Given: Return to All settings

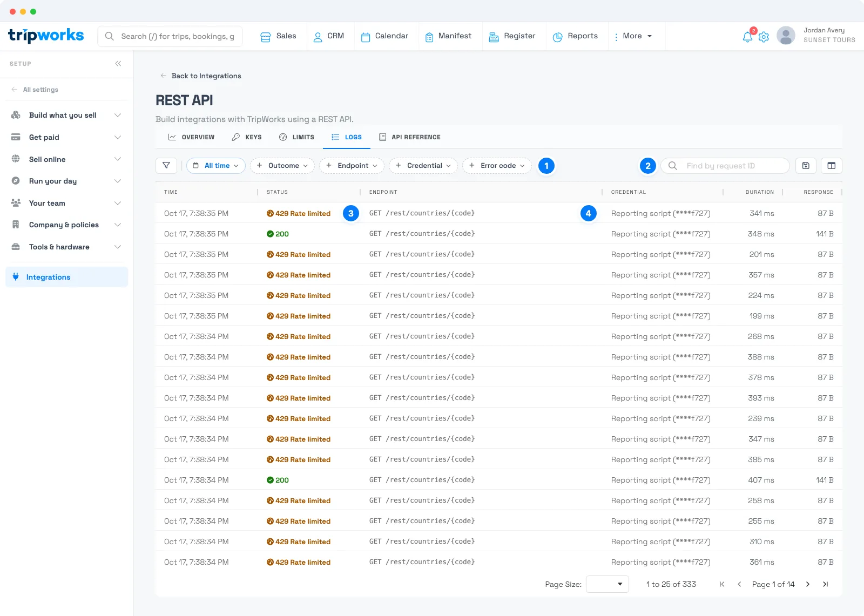Looking at the screenshot, I should [35, 90].
